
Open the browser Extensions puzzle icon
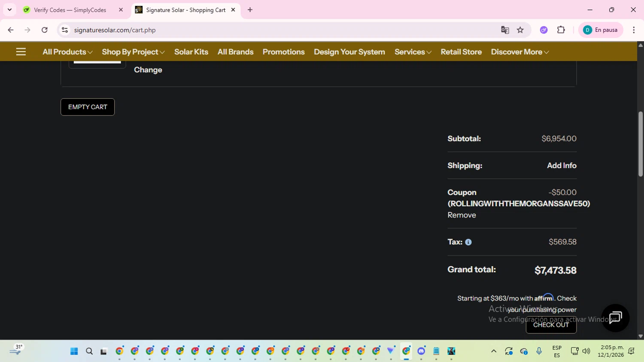pyautogui.click(x=561, y=30)
